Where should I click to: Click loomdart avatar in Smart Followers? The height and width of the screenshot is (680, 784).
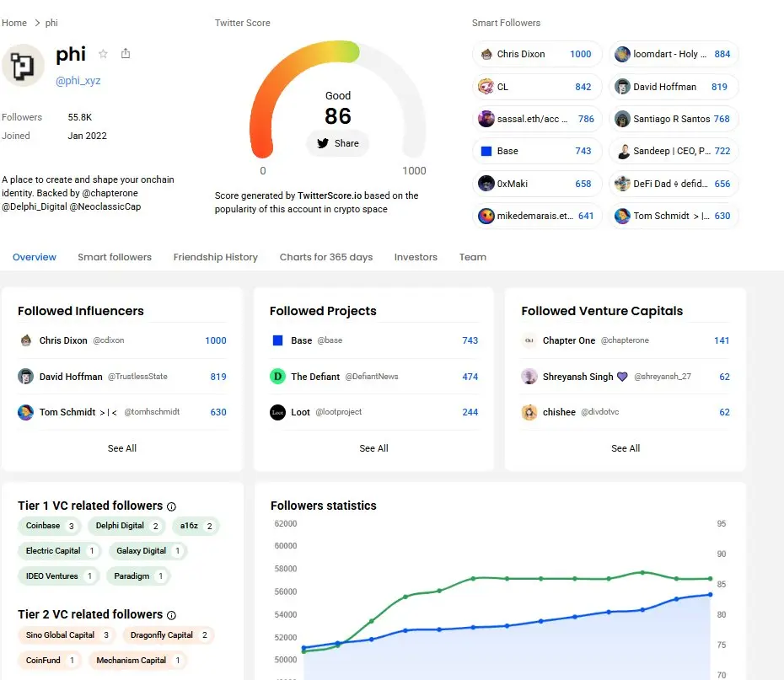click(x=622, y=54)
